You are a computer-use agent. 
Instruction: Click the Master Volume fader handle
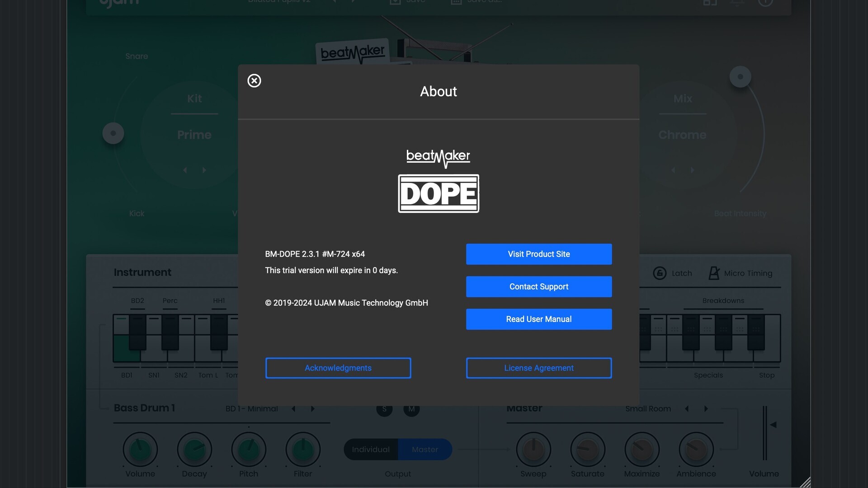[x=774, y=425]
